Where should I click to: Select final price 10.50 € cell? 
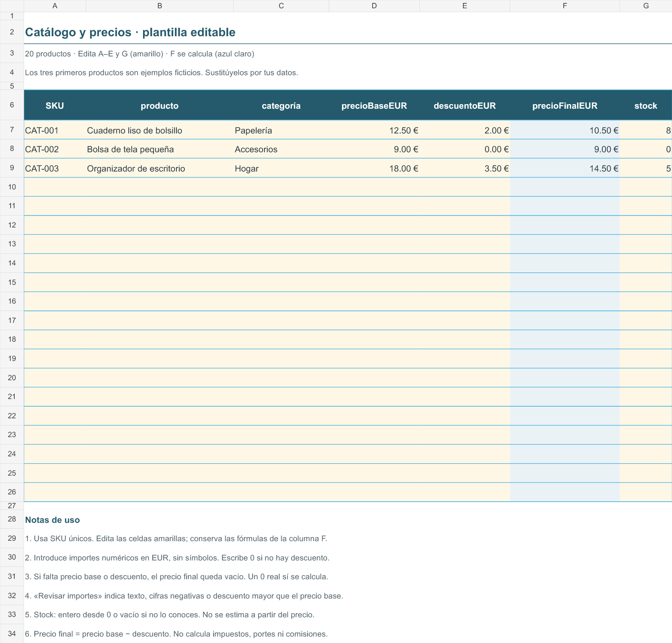pyautogui.click(x=565, y=130)
